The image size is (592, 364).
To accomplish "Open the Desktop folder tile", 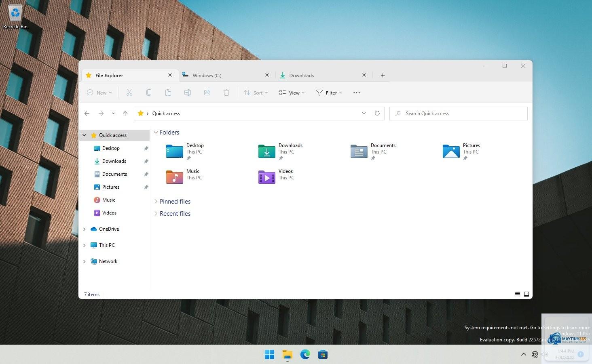I will [186, 151].
